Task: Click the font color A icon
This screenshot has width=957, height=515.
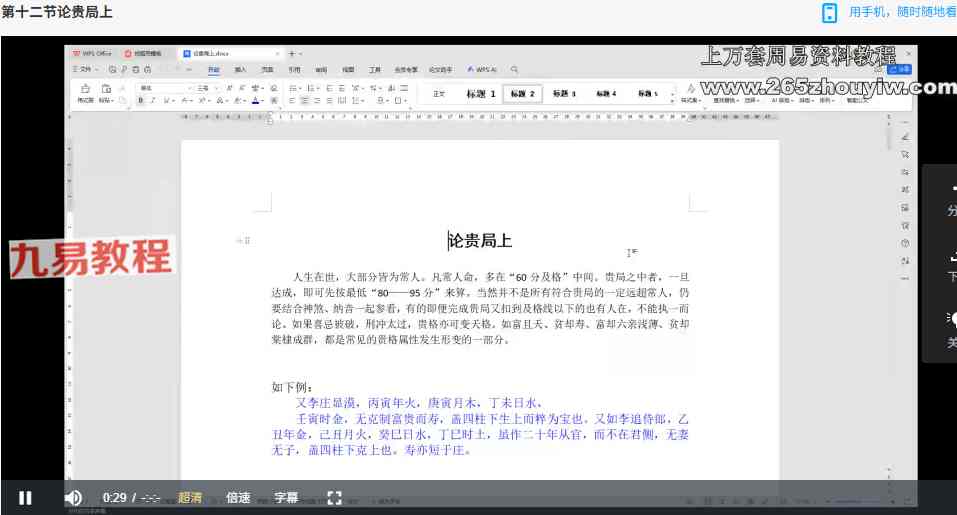Action: 257,101
